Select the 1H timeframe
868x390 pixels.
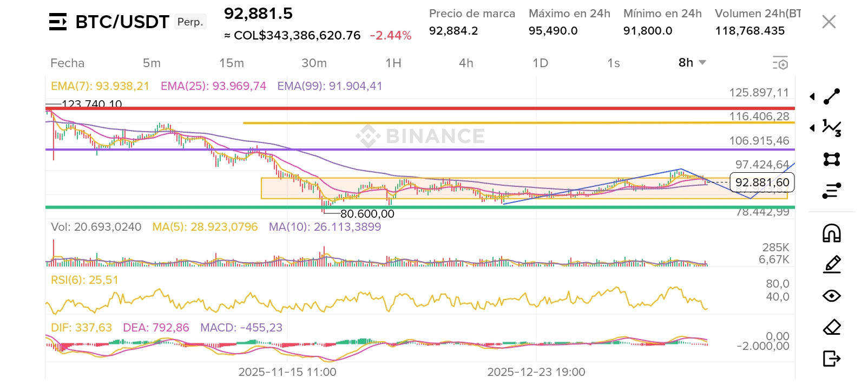tap(393, 63)
